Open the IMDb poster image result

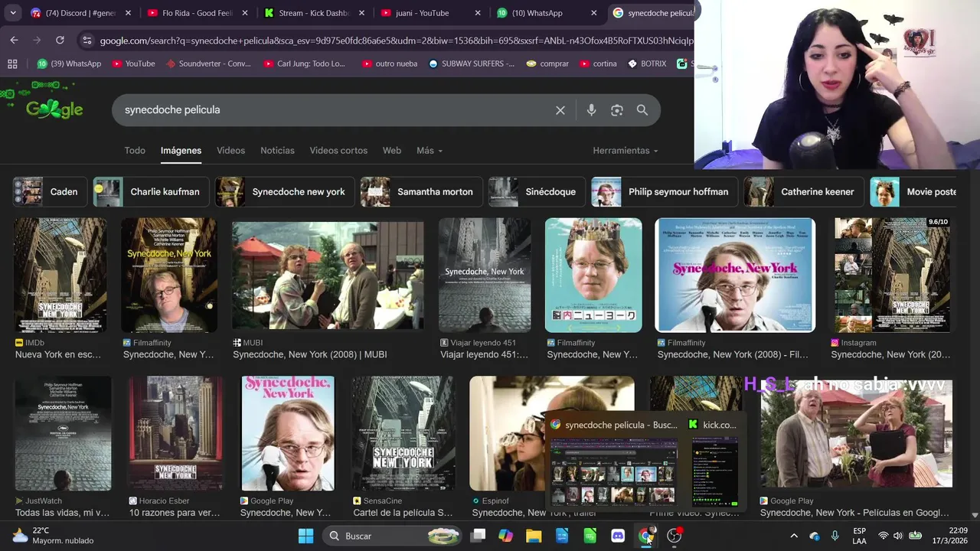click(x=60, y=275)
